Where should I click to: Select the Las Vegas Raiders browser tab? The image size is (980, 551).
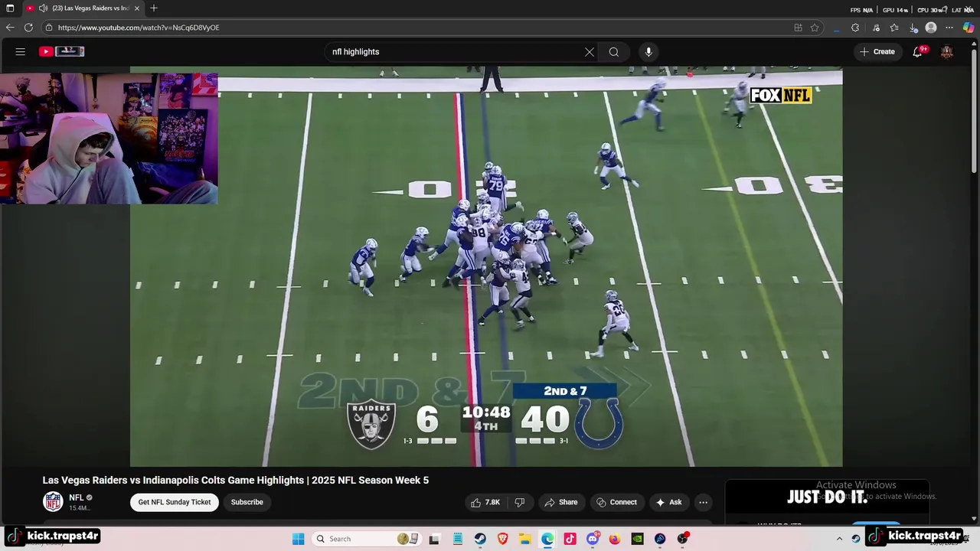tap(84, 8)
